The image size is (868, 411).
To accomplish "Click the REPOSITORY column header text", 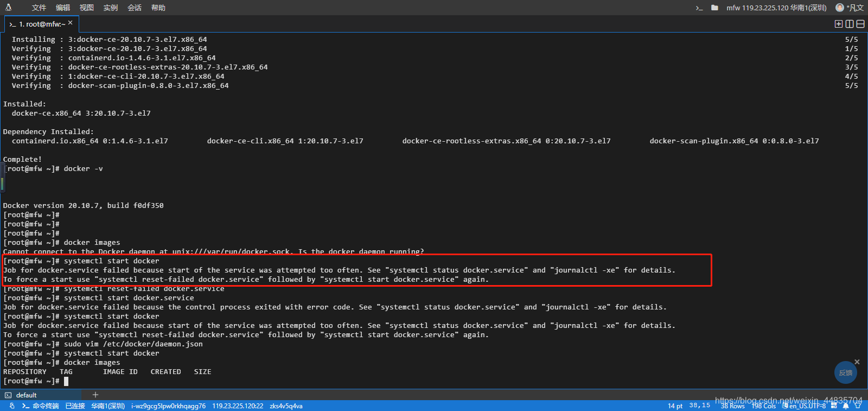I will [25, 372].
